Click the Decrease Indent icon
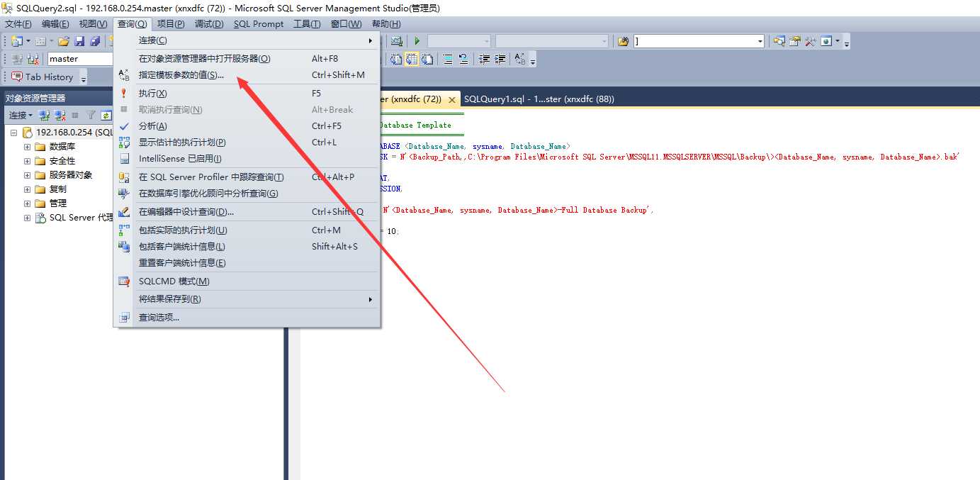 point(484,59)
